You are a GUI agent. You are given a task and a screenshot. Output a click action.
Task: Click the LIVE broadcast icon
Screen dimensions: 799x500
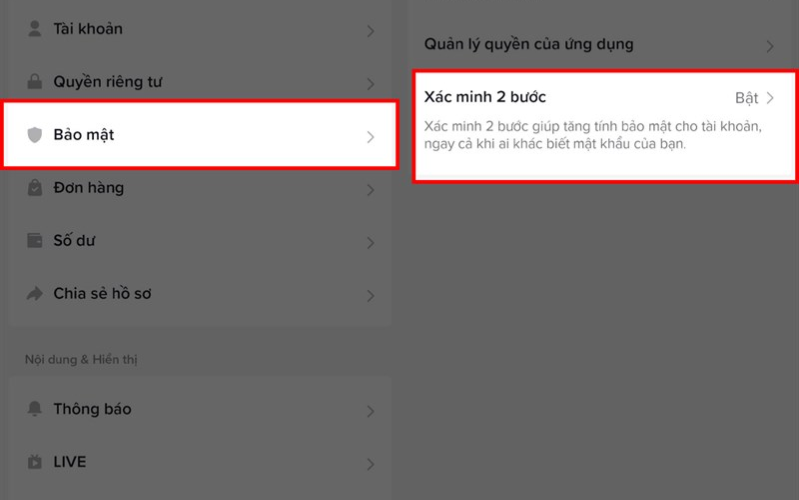tap(35, 462)
